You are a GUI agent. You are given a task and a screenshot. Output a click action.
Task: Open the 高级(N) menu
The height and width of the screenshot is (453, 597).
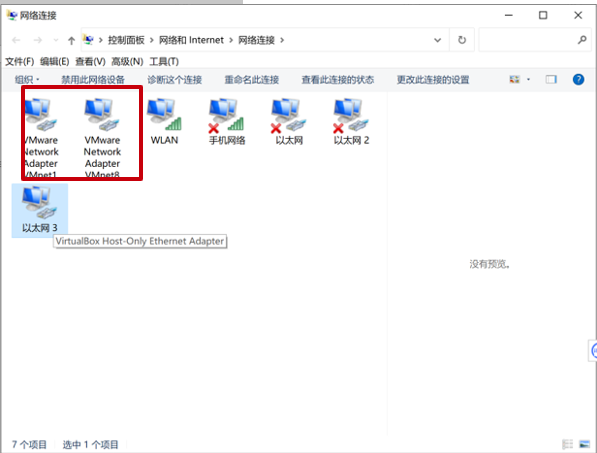point(127,61)
